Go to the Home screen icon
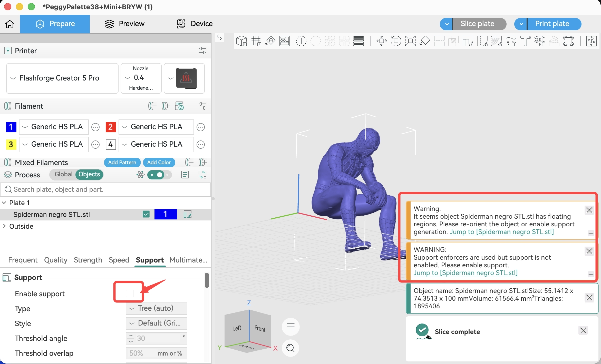This screenshot has width=601, height=364. pyautogui.click(x=10, y=24)
